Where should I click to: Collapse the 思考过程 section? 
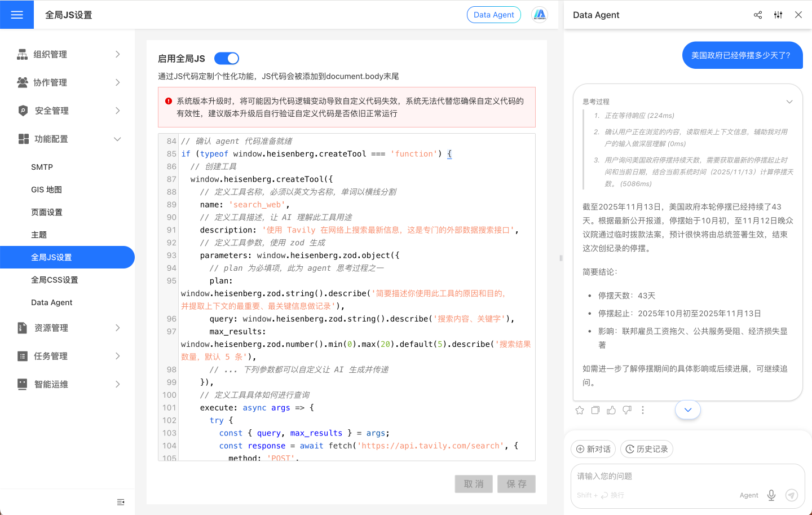click(x=789, y=102)
